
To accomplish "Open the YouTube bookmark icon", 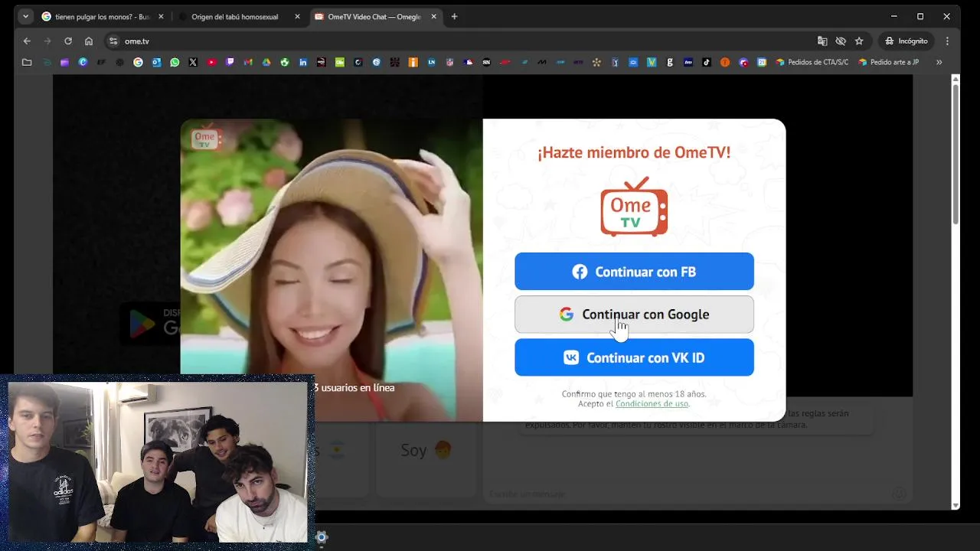I will coord(211,62).
